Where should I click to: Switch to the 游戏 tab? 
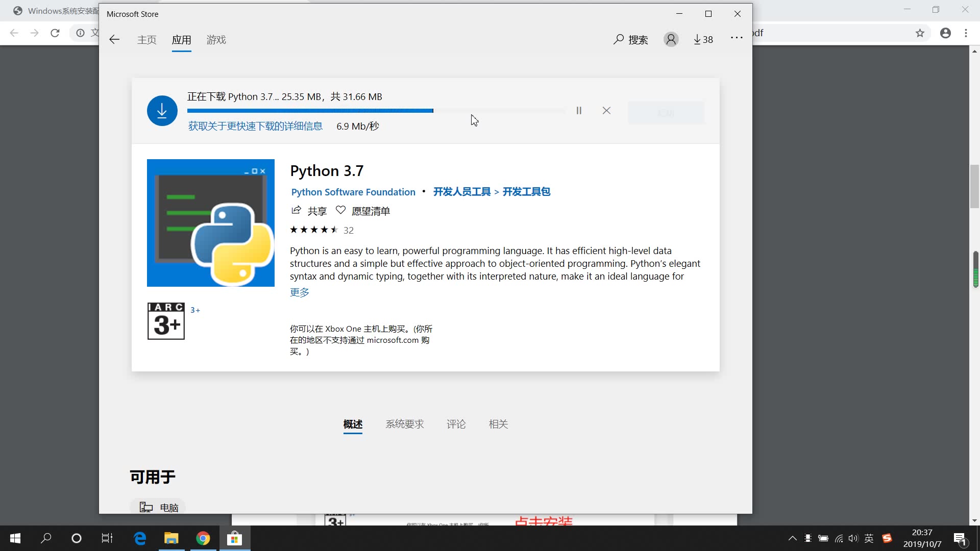(216, 40)
